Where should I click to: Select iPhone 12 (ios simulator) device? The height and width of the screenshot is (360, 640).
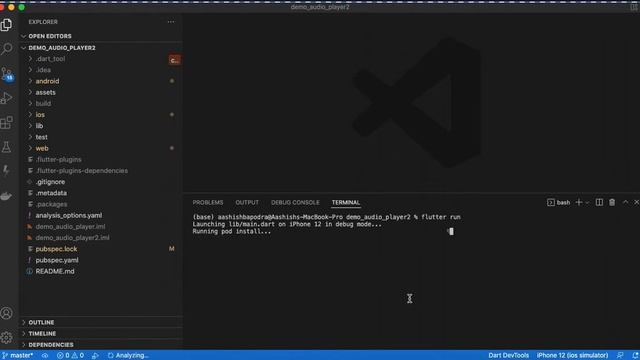click(x=572, y=356)
